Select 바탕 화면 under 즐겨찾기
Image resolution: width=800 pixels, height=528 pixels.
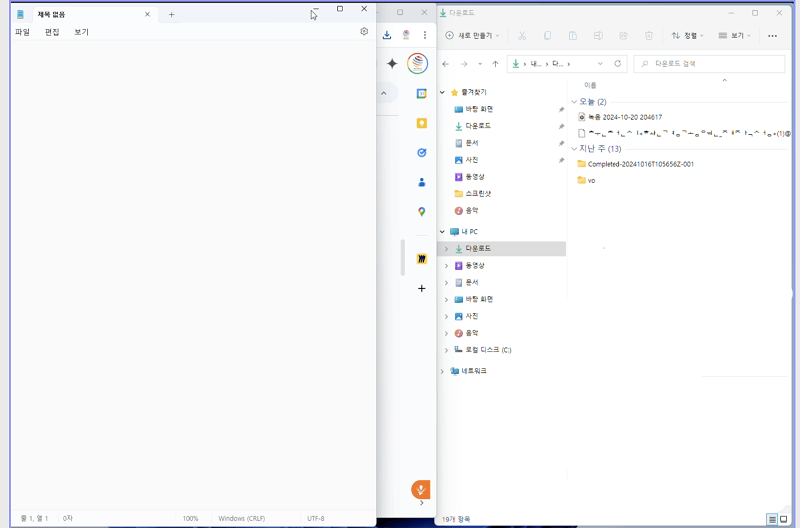[479, 109]
